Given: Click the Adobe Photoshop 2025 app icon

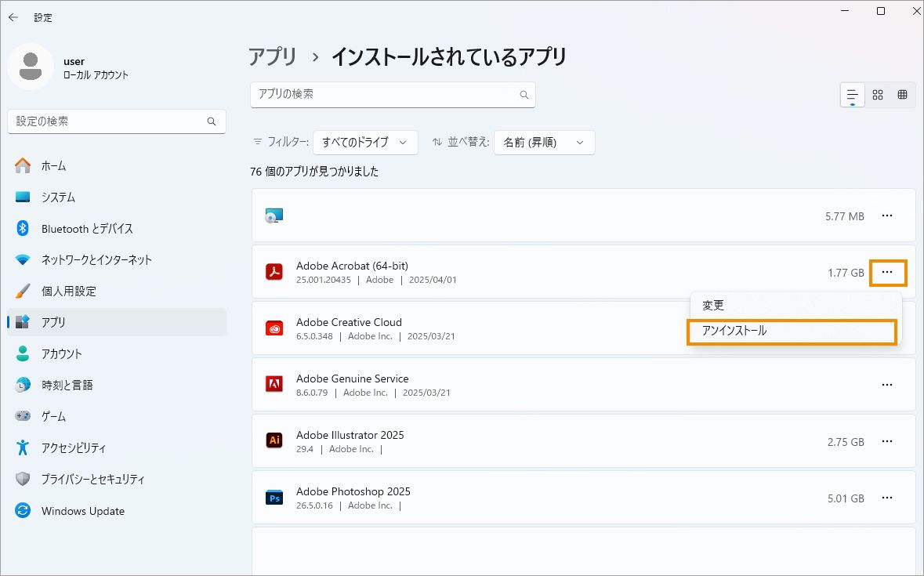Looking at the screenshot, I should tap(274, 497).
